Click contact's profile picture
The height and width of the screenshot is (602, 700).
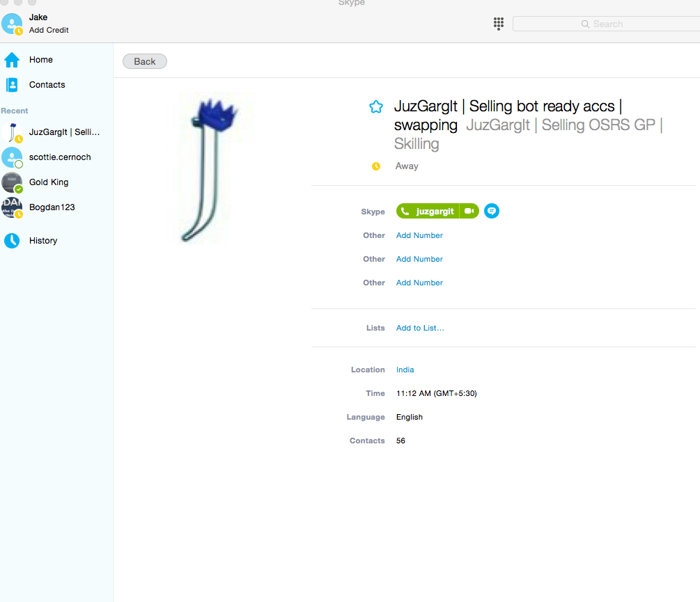tap(211, 168)
